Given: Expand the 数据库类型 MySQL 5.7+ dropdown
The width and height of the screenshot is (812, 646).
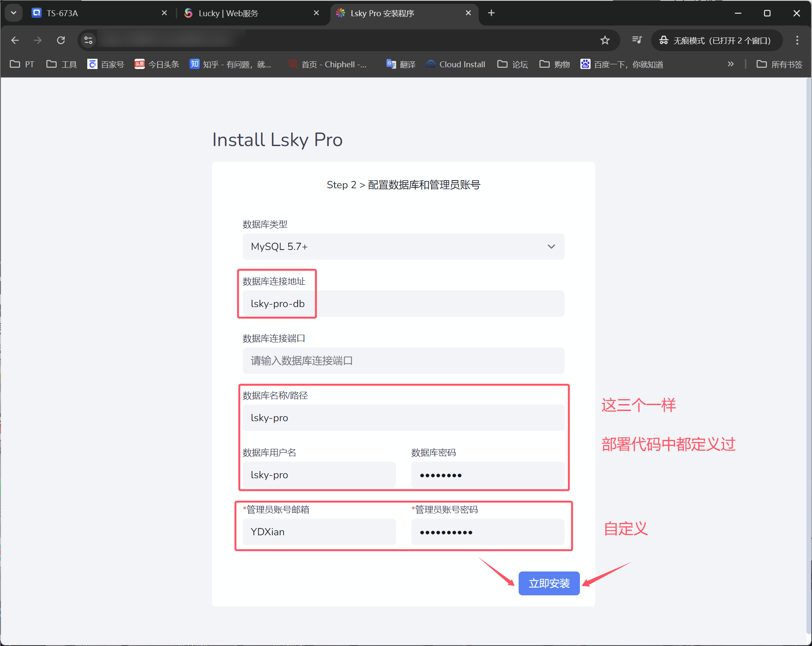Looking at the screenshot, I should (x=403, y=247).
